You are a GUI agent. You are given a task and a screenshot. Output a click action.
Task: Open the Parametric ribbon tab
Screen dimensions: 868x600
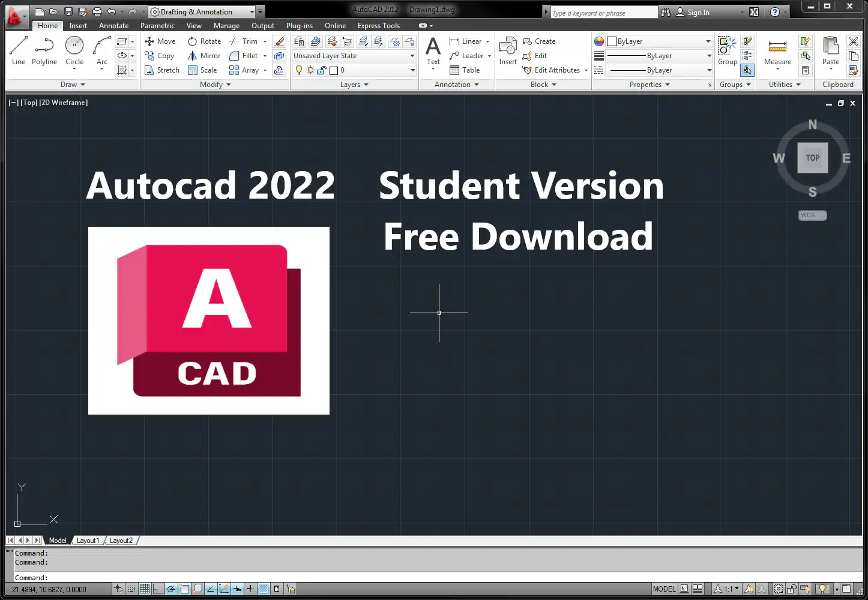coord(157,26)
